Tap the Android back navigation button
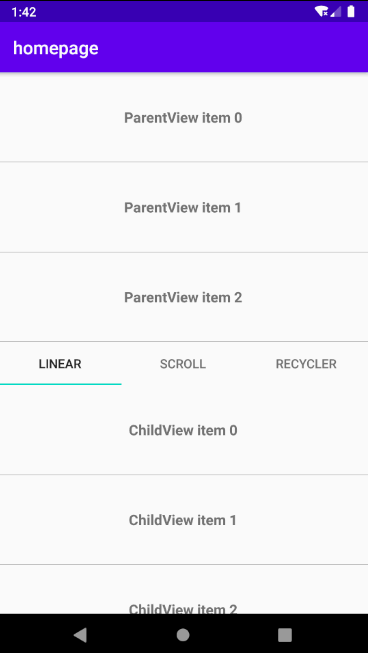 tap(80, 635)
